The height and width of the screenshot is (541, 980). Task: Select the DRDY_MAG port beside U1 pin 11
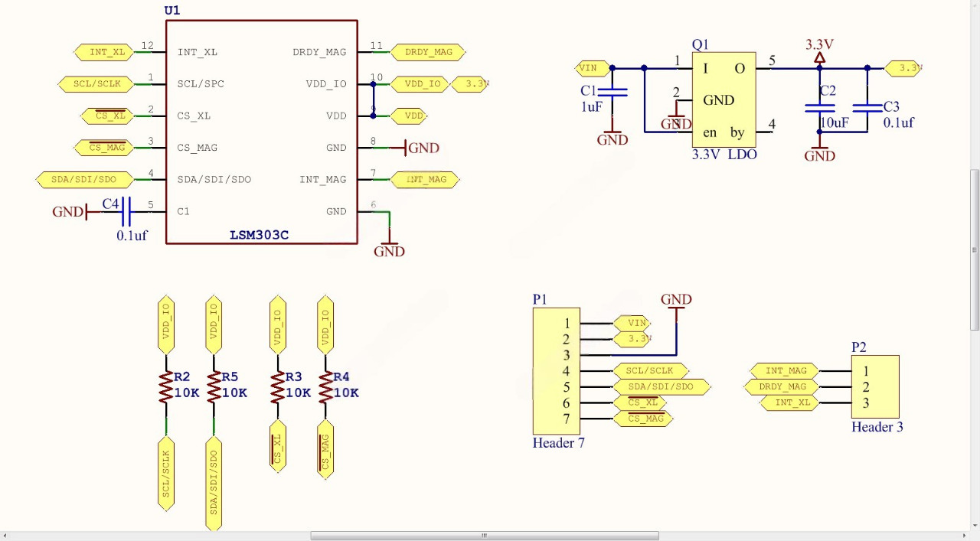[428, 52]
